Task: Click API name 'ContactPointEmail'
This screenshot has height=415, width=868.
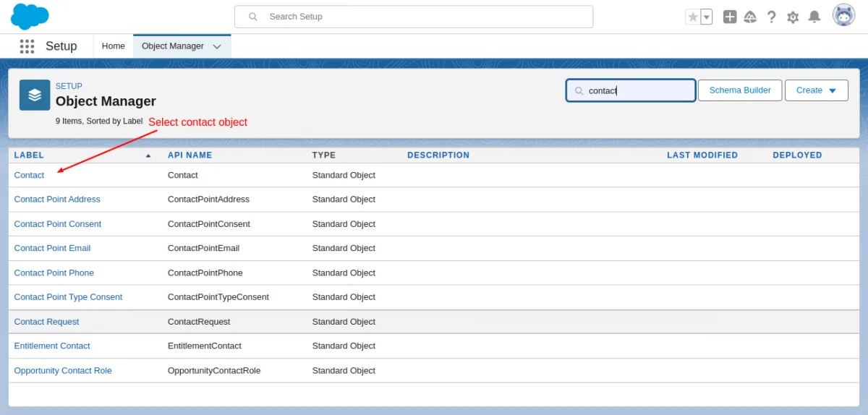Action: (203, 248)
